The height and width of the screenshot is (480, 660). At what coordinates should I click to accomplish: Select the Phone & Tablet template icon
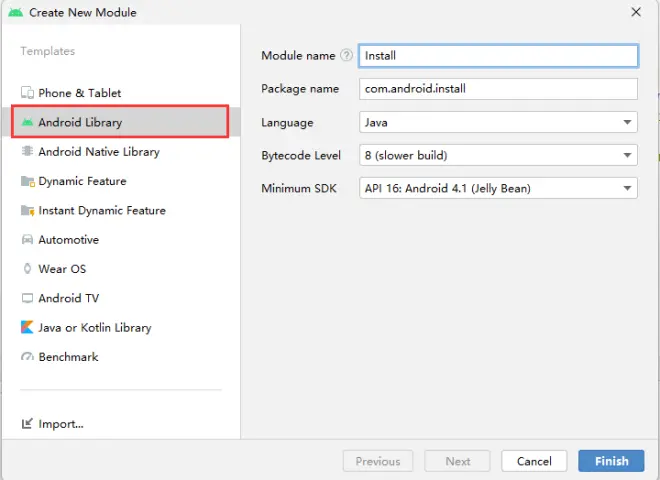tap(27, 93)
